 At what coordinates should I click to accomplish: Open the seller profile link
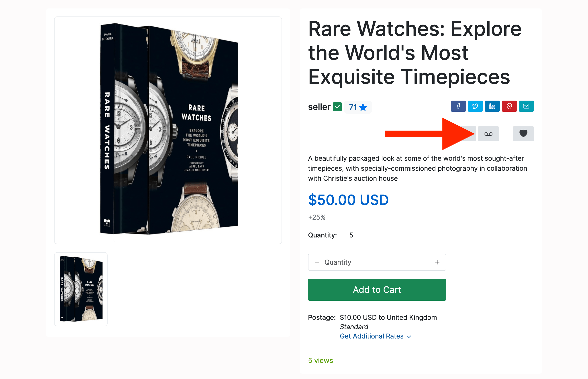point(319,107)
